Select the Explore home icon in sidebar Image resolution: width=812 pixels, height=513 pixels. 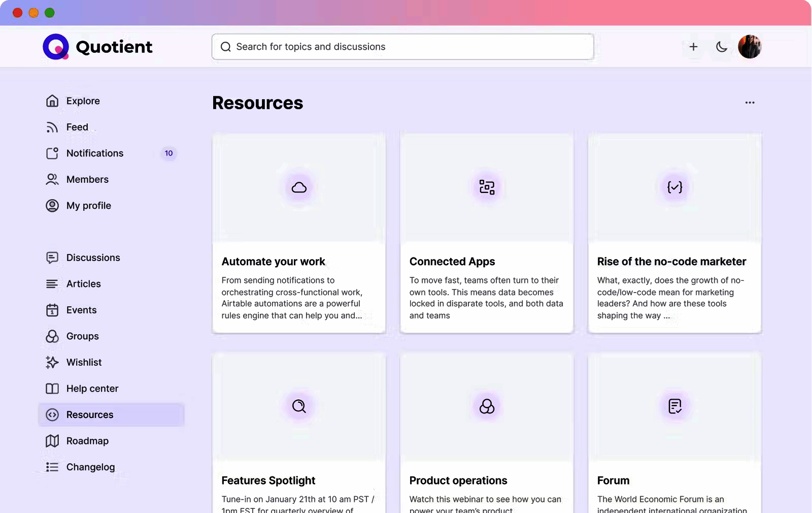[x=52, y=101]
